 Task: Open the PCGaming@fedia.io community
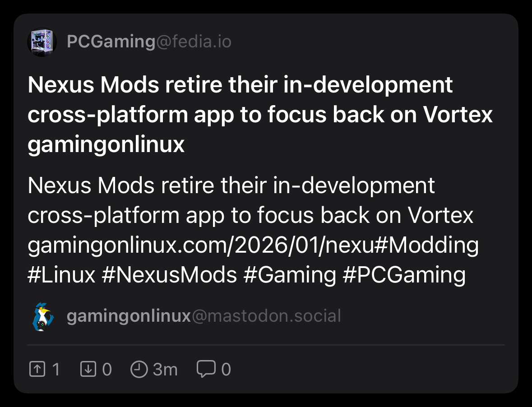pos(149,42)
